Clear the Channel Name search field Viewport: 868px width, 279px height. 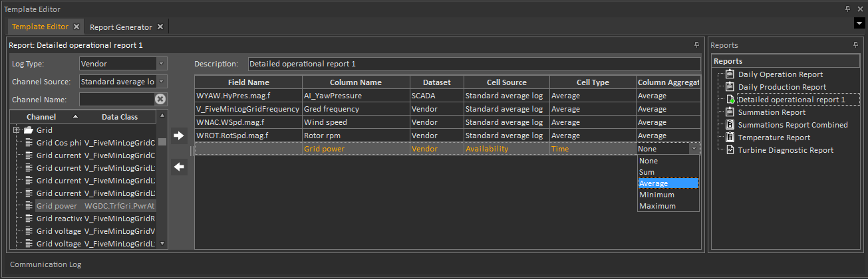[x=160, y=99]
